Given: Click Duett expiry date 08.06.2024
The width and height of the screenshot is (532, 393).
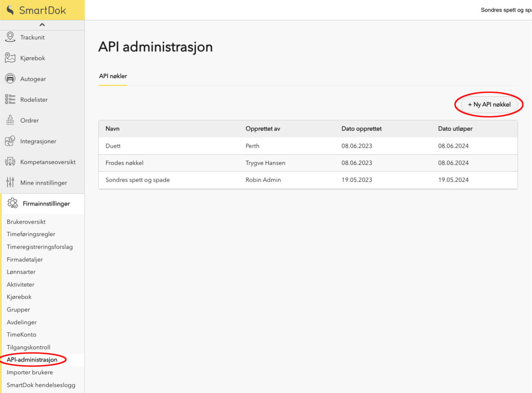Looking at the screenshot, I should [x=454, y=146].
